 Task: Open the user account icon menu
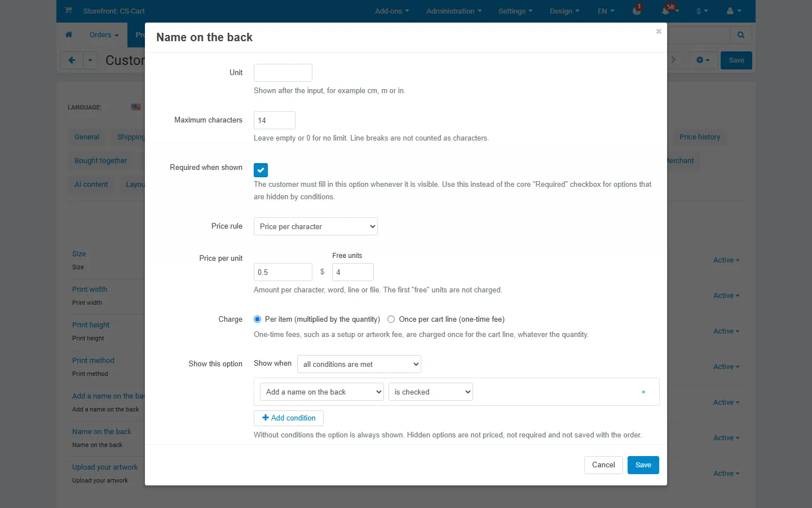tap(734, 11)
